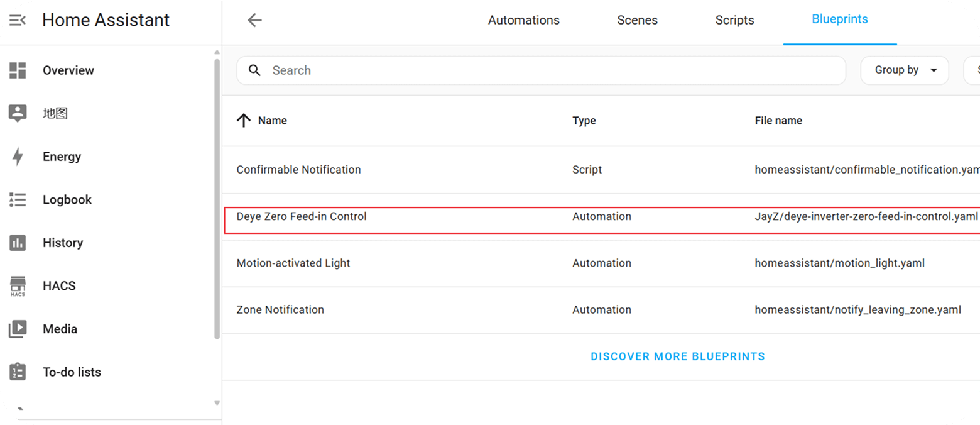
Task: Select the Blueprints tab
Action: click(840, 19)
